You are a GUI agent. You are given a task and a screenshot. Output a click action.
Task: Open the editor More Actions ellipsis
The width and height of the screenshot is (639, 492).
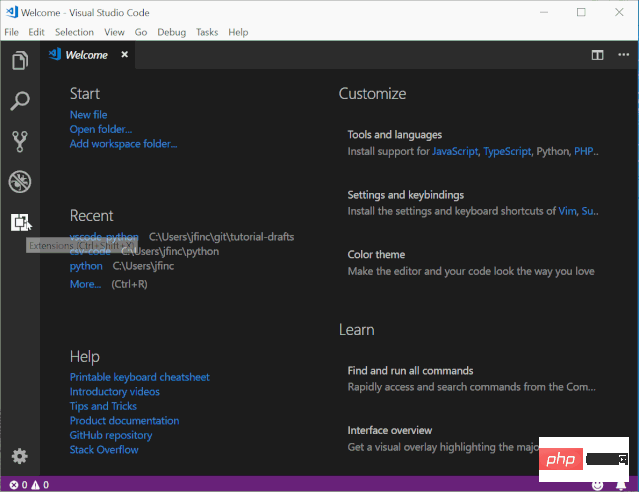coord(624,55)
